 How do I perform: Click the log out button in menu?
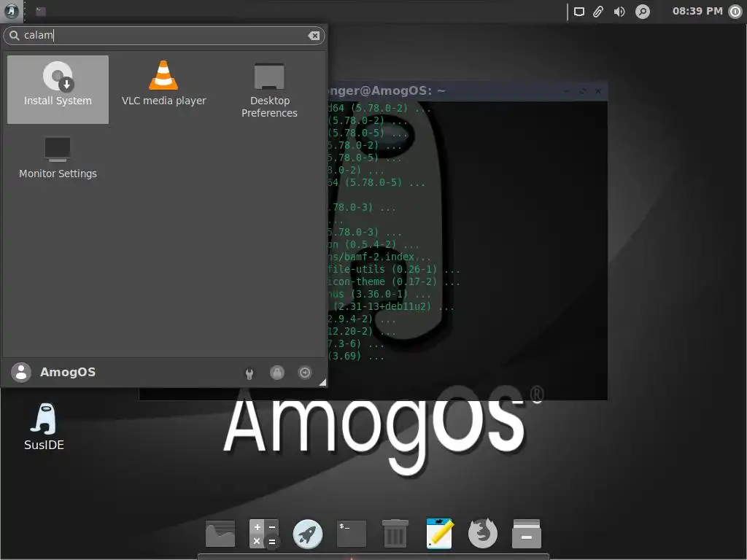(x=305, y=373)
